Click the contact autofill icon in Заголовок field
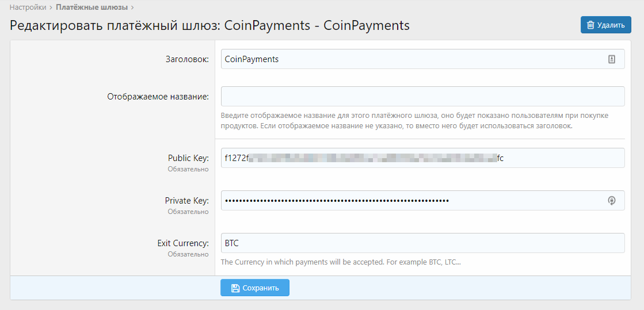The height and width of the screenshot is (310, 644). tap(612, 59)
